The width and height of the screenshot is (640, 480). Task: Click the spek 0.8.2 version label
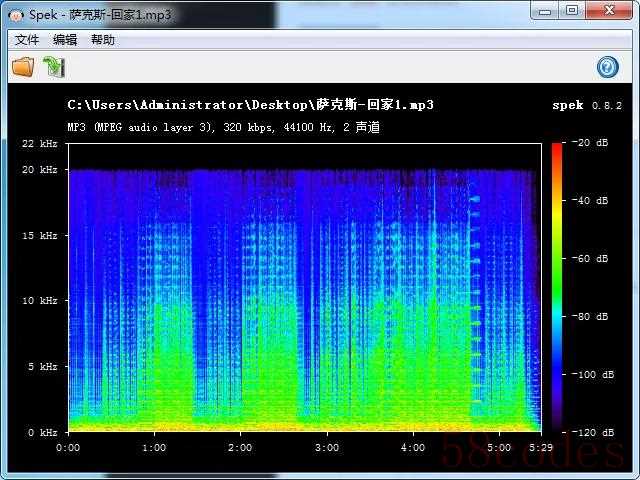pyautogui.click(x=587, y=105)
